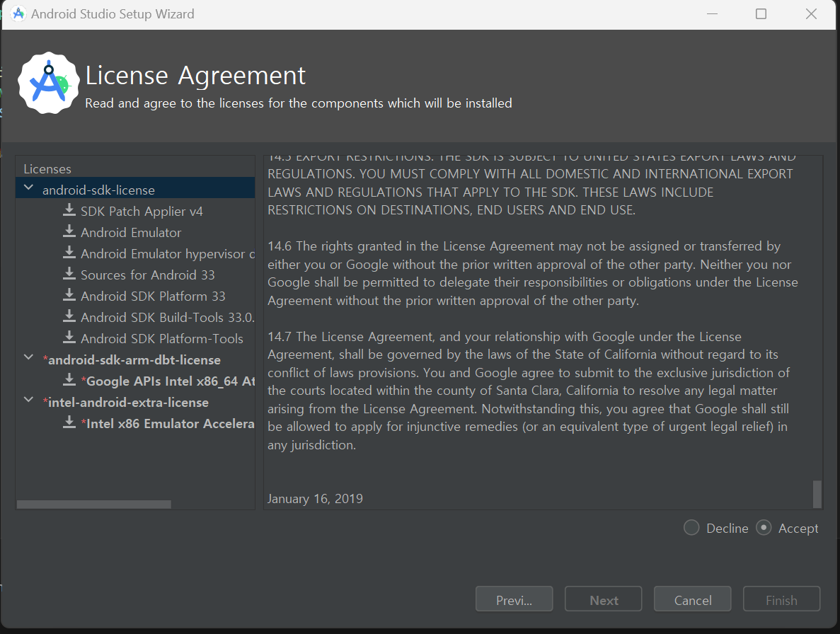Click the Licenses tree horizontal scrollbar
The image size is (840, 634).
point(94,504)
